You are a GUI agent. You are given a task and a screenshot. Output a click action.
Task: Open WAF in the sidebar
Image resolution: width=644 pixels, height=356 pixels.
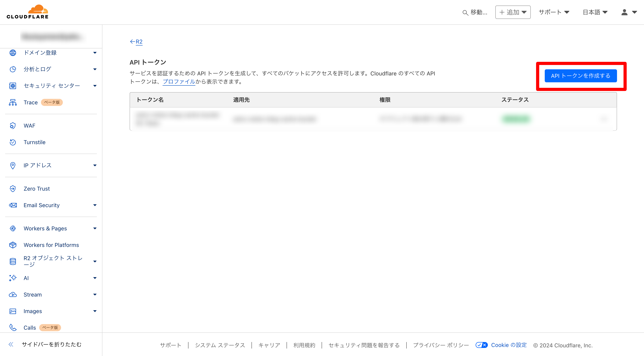(30, 126)
